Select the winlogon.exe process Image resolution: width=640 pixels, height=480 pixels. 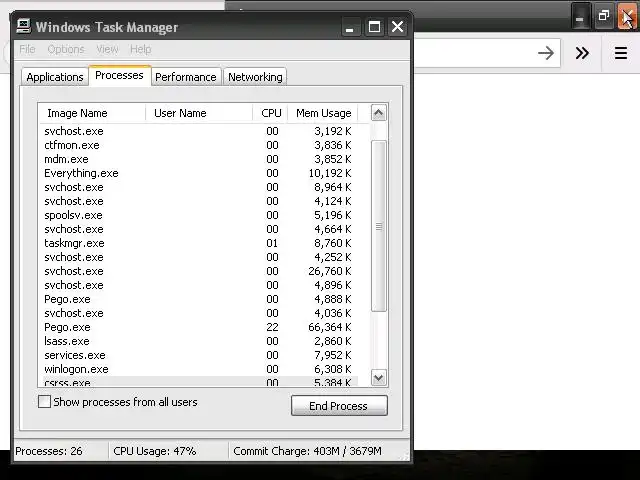click(198, 369)
